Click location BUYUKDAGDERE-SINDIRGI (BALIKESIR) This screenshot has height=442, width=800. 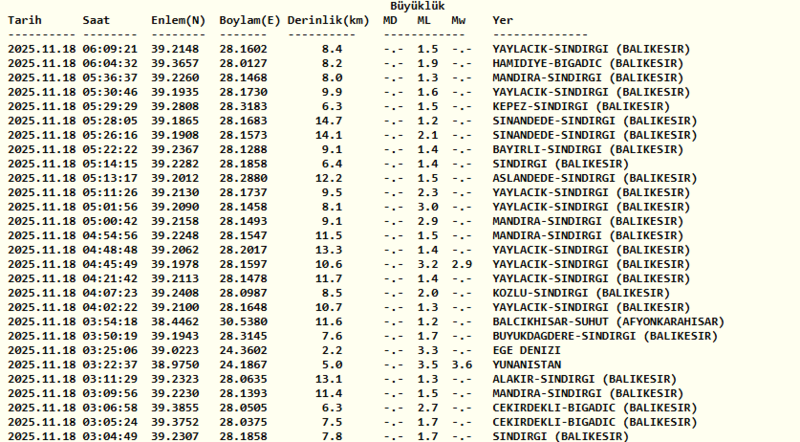click(x=605, y=335)
